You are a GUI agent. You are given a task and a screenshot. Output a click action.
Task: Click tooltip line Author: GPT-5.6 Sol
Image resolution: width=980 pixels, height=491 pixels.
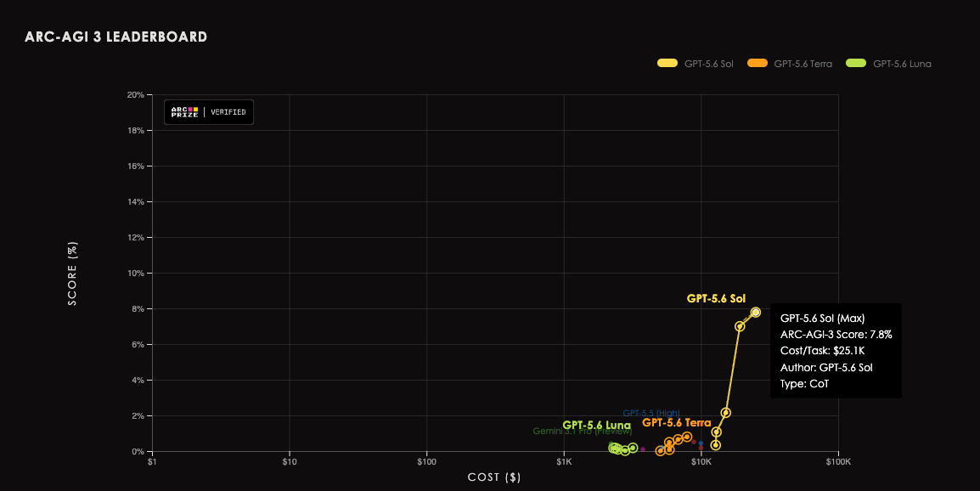pos(826,367)
